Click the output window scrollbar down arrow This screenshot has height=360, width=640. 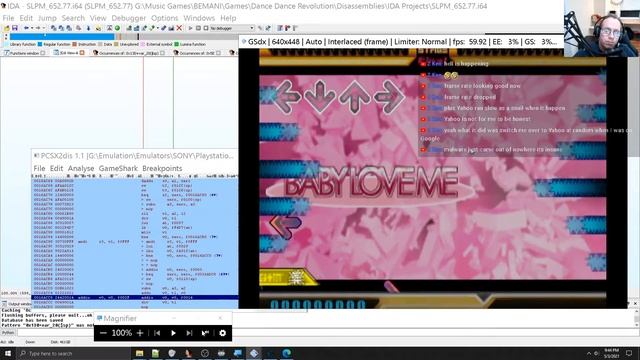[637, 325]
